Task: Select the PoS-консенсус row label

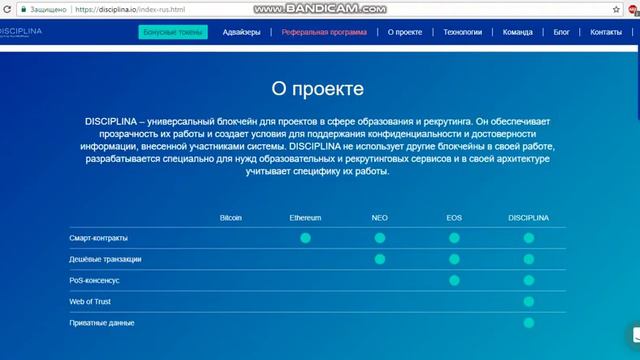Action: [x=94, y=280]
